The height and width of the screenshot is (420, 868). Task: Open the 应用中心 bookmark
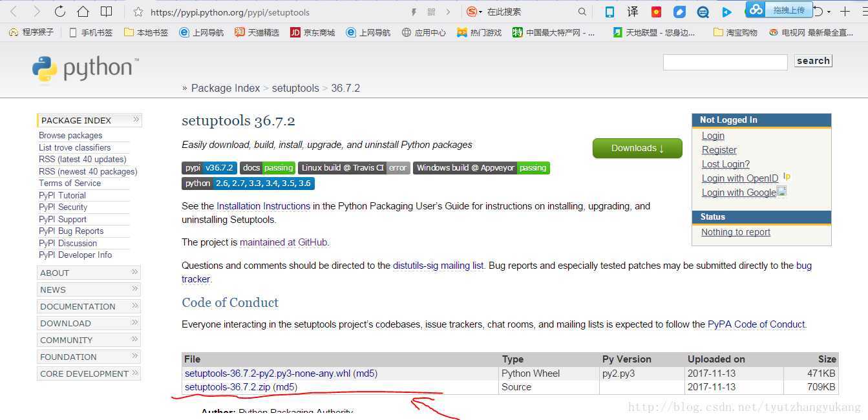424,32
